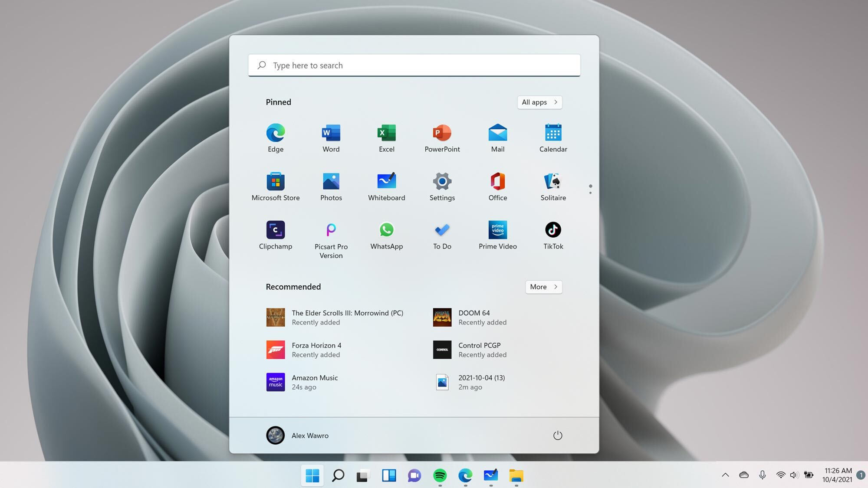Open Microsoft Whiteboard app
Image resolution: width=868 pixels, height=488 pixels.
[386, 185]
